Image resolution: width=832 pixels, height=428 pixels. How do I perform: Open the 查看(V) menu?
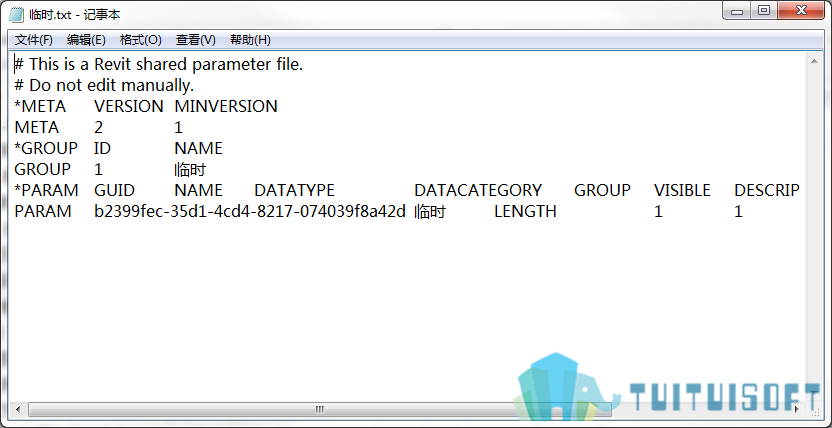point(196,40)
